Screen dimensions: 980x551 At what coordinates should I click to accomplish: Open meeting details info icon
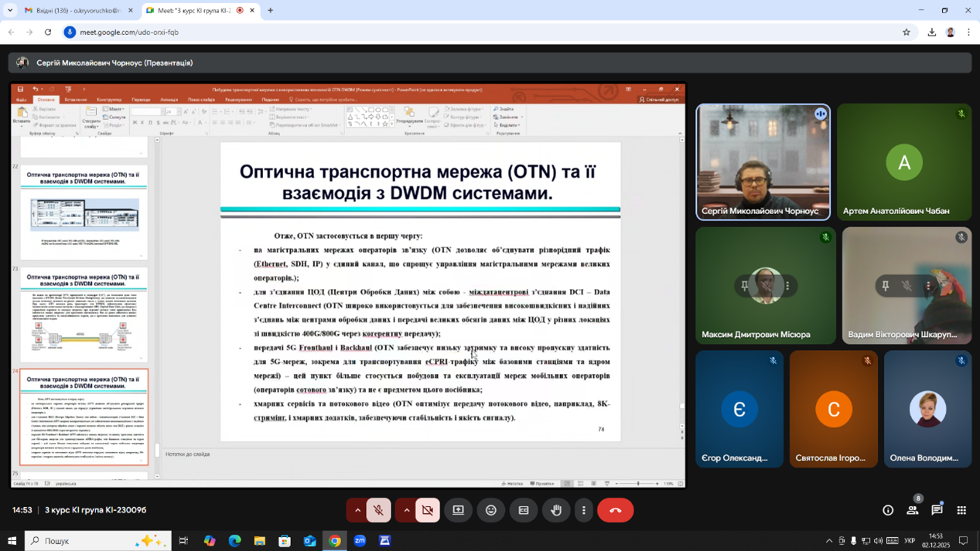tap(888, 510)
